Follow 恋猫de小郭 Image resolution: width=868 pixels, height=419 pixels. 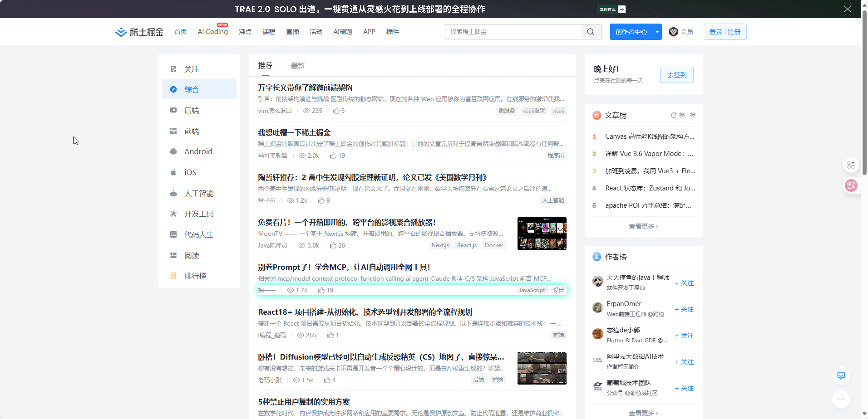[684, 336]
